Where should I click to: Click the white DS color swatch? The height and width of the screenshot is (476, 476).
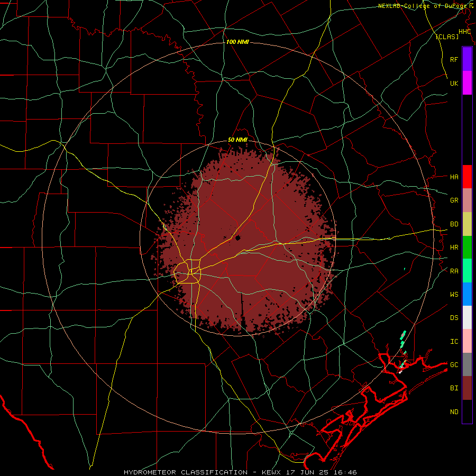(x=467, y=317)
